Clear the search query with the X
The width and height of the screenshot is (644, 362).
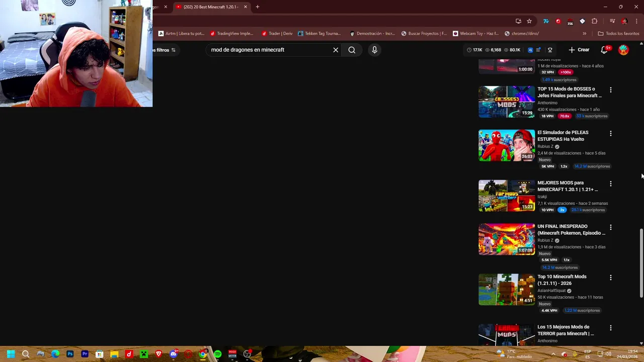tap(336, 50)
